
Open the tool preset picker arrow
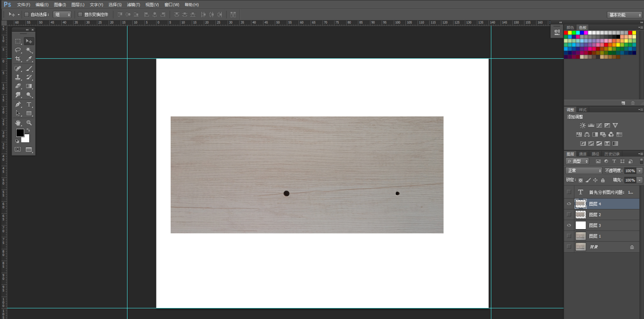click(19, 14)
